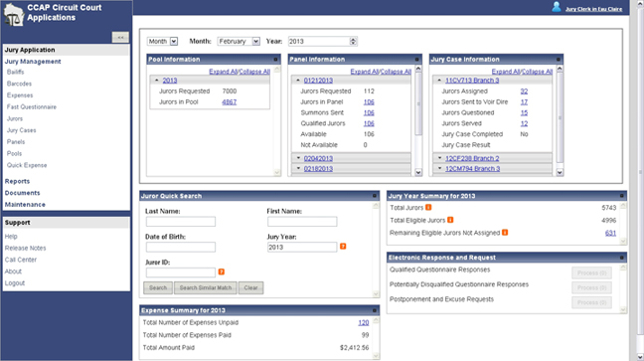Open Jury Cases in the sidebar
Image resolution: width=644 pixels, height=361 pixels.
point(21,130)
